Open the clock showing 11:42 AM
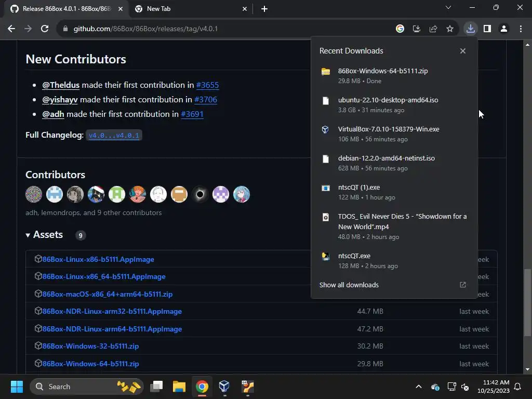The image size is (532, 399). pos(494,387)
